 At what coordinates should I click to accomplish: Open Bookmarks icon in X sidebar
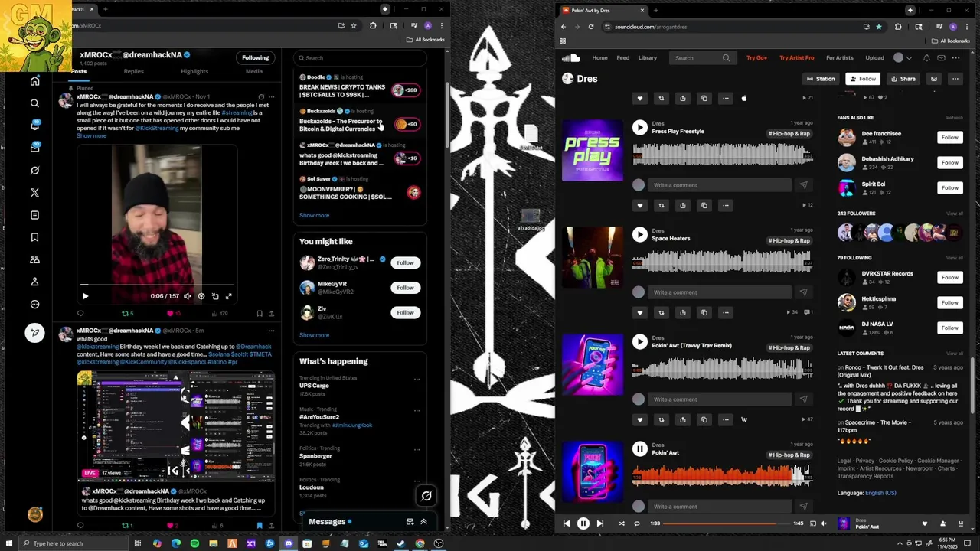pos(34,238)
